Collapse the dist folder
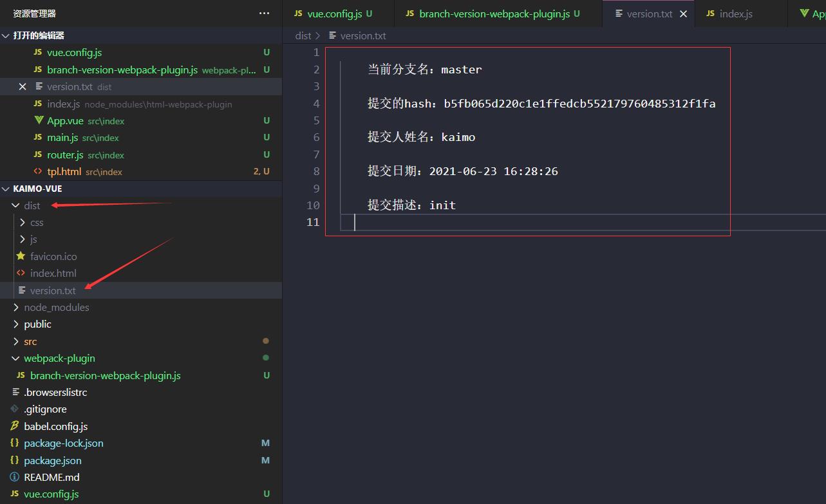Image resolution: width=826 pixels, height=504 pixels. 15,205
